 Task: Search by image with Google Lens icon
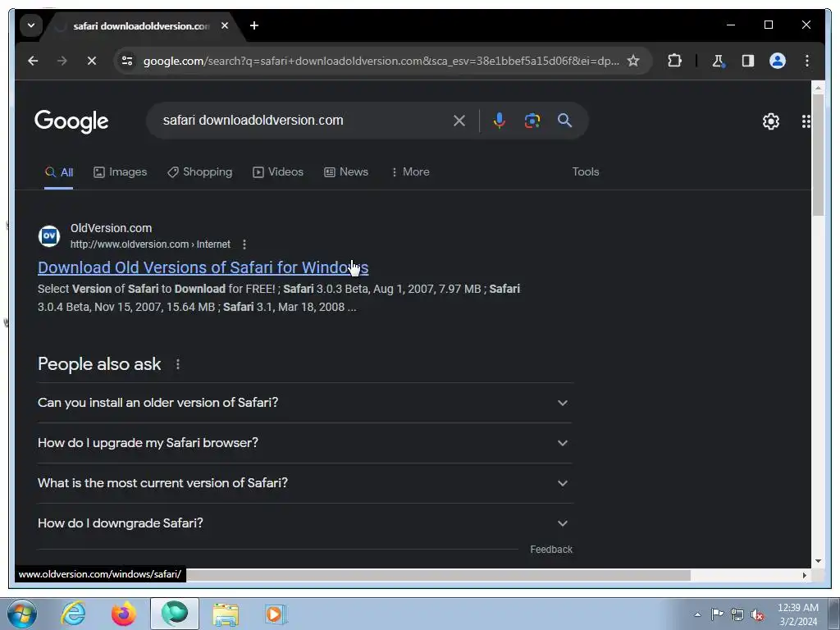(x=532, y=121)
